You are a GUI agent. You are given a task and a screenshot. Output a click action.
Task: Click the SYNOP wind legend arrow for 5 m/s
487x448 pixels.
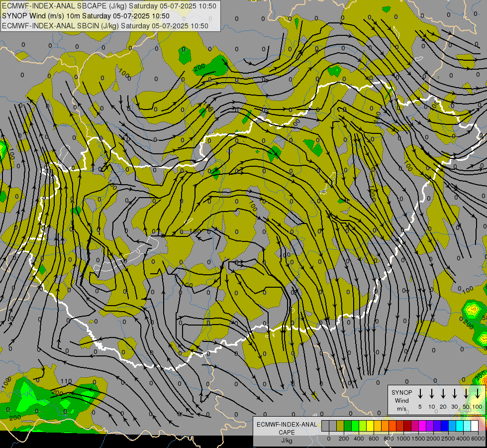pyautogui.click(x=420, y=393)
